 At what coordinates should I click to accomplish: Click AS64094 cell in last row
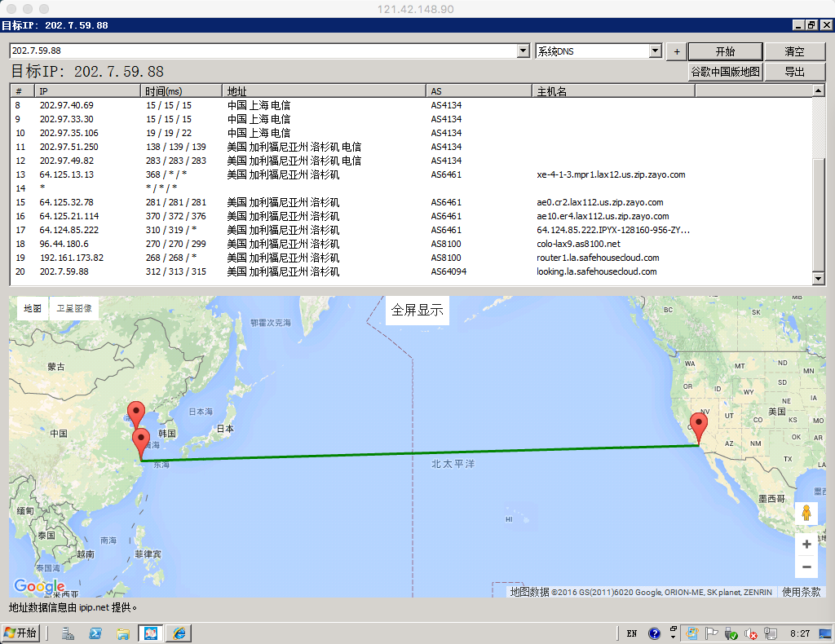[x=448, y=271]
